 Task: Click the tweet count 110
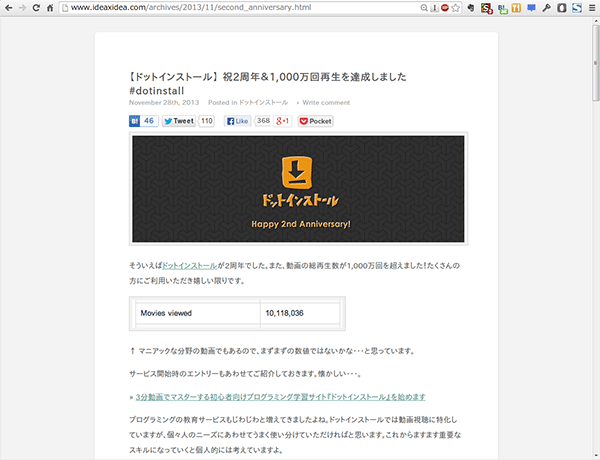(207, 121)
